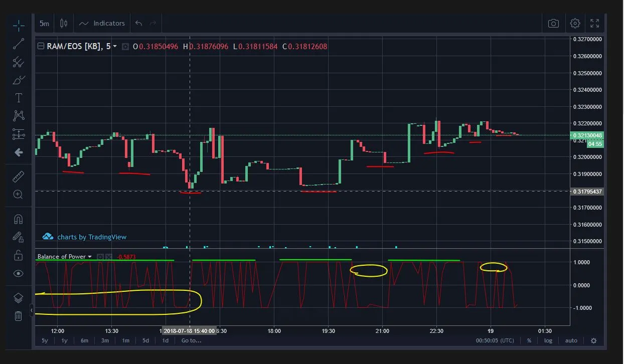The image size is (624, 364).
Task: Select the 1d time range tab
Action: pyautogui.click(x=165, y=340)
